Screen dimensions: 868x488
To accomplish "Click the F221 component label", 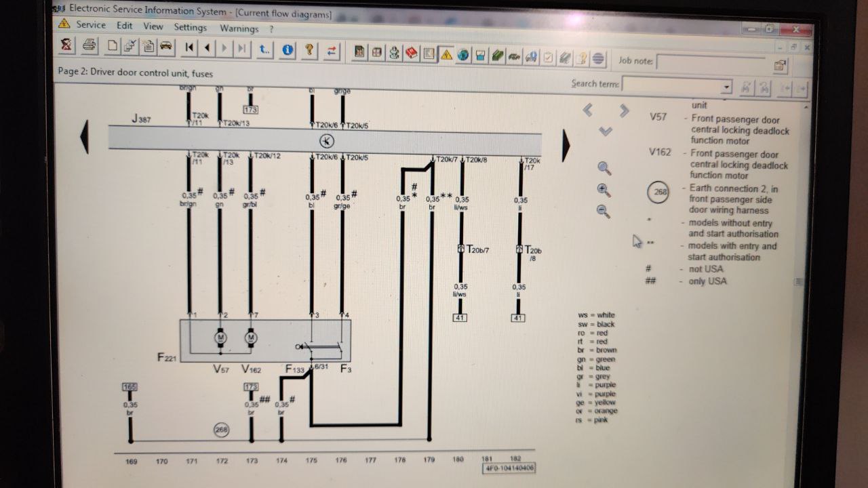I will (167, 357).
